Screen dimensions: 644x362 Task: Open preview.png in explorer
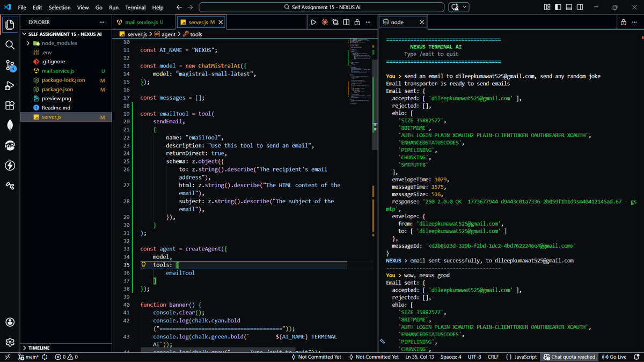(66, 98)
